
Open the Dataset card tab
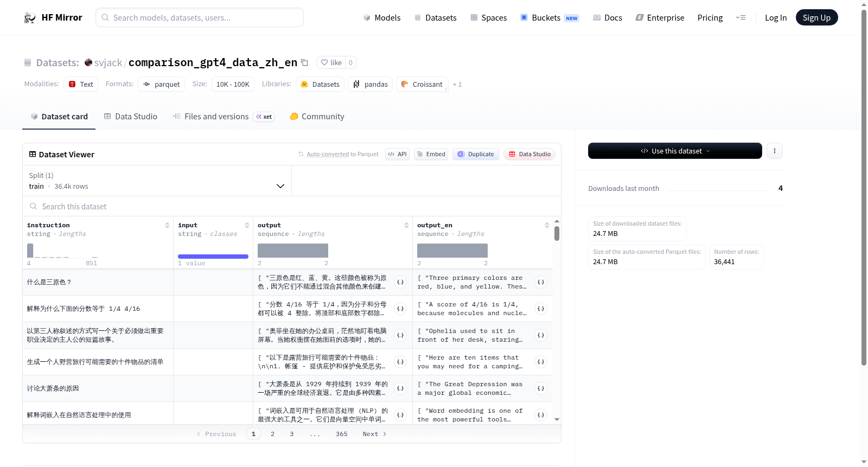click(59, 116)
